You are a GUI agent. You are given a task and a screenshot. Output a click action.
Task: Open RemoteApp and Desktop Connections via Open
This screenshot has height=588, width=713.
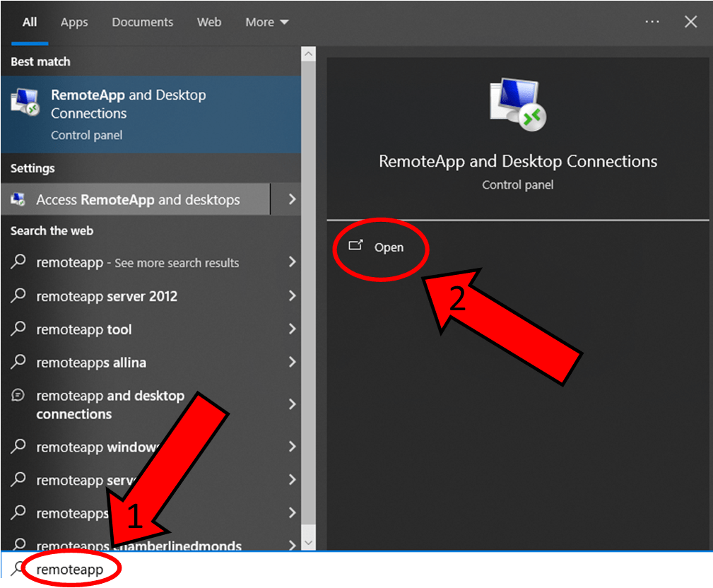(376, 247)
